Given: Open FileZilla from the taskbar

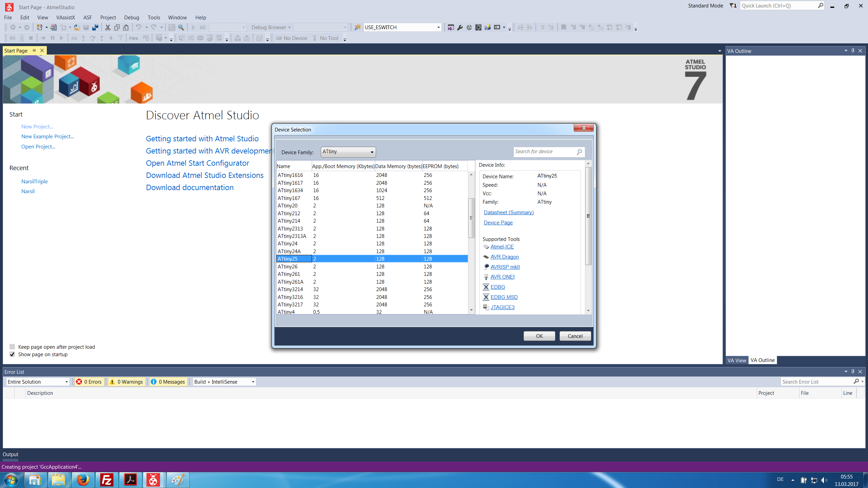Looking at the screenshot, I should (x=107, y=480).
